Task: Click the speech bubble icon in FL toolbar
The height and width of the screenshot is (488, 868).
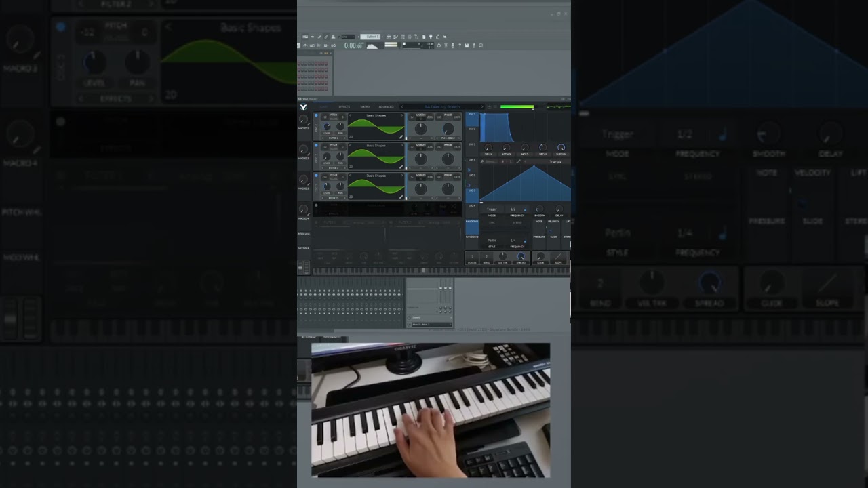Action: point(481,45)
